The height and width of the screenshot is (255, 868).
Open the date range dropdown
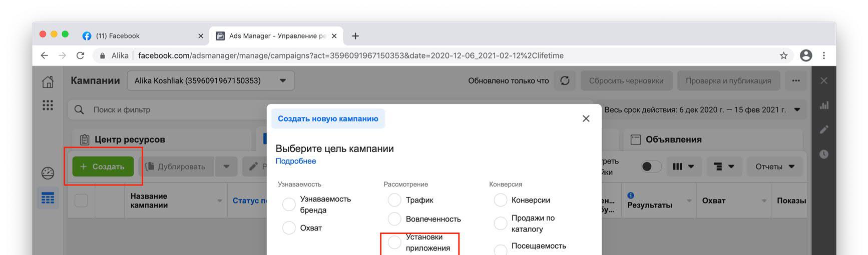pyautogui.click(x=703, y=109)
